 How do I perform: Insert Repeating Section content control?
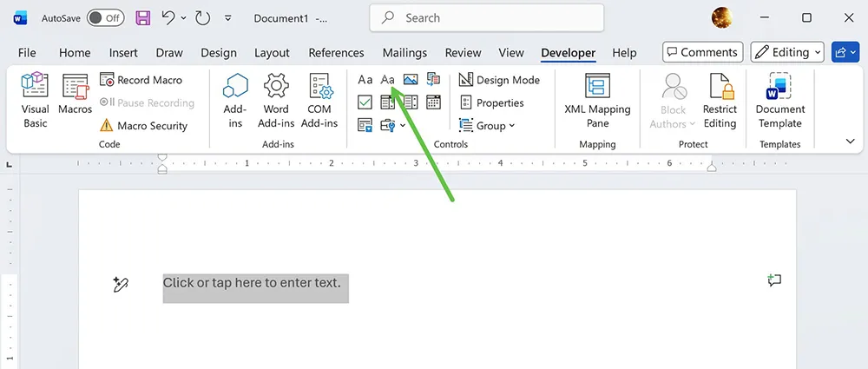365,126
